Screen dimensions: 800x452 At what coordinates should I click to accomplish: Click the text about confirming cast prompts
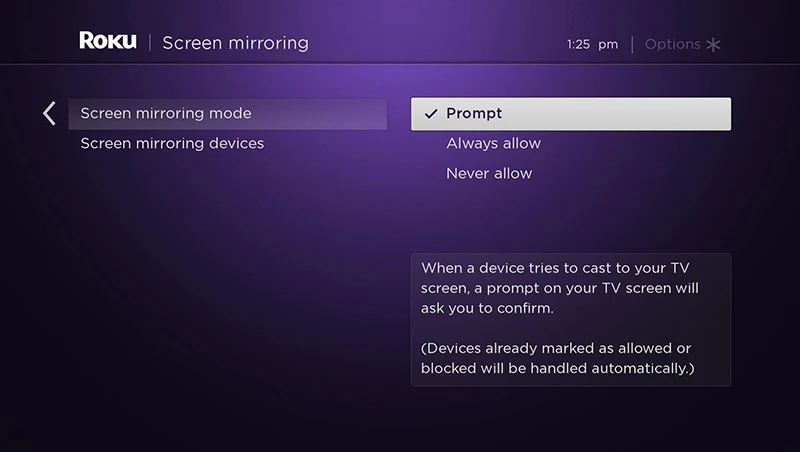[560, 288]
